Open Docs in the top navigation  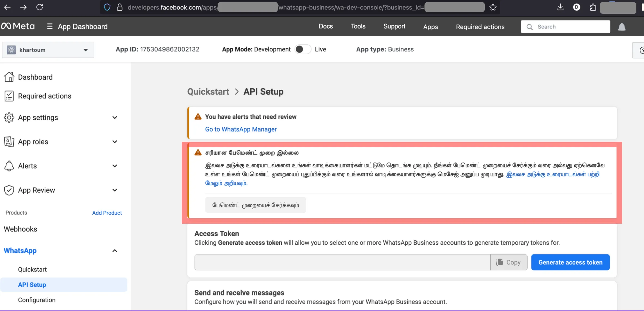(x=326, y=26)
